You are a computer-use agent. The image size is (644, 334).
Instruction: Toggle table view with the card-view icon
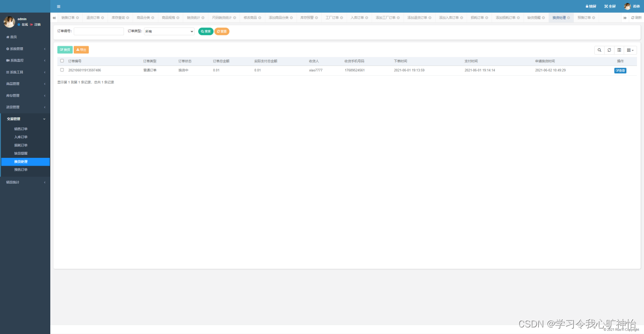[619, 50]
